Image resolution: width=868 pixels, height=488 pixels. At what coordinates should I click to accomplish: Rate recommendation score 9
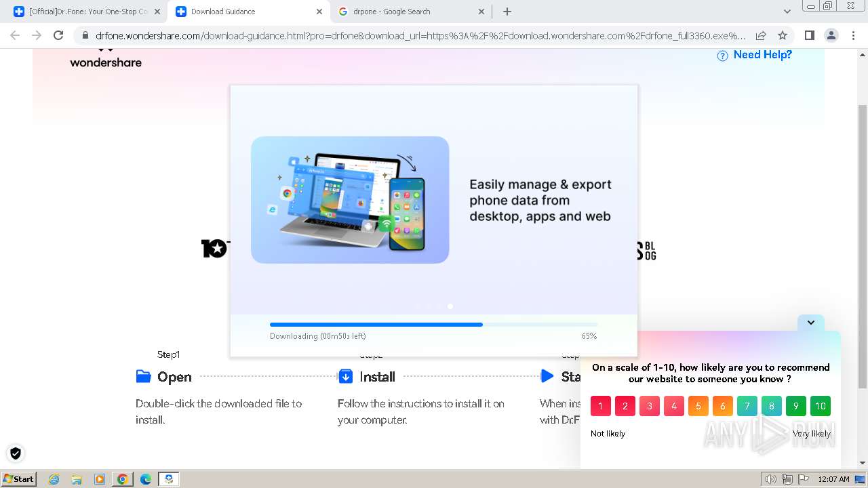pos(796,406)
